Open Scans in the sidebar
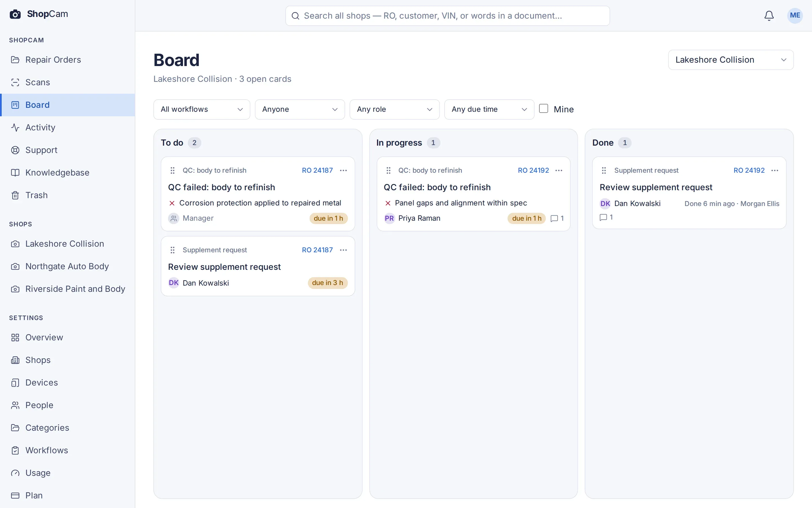Screen dimensions: 812x508 click(x=67, y=82)
